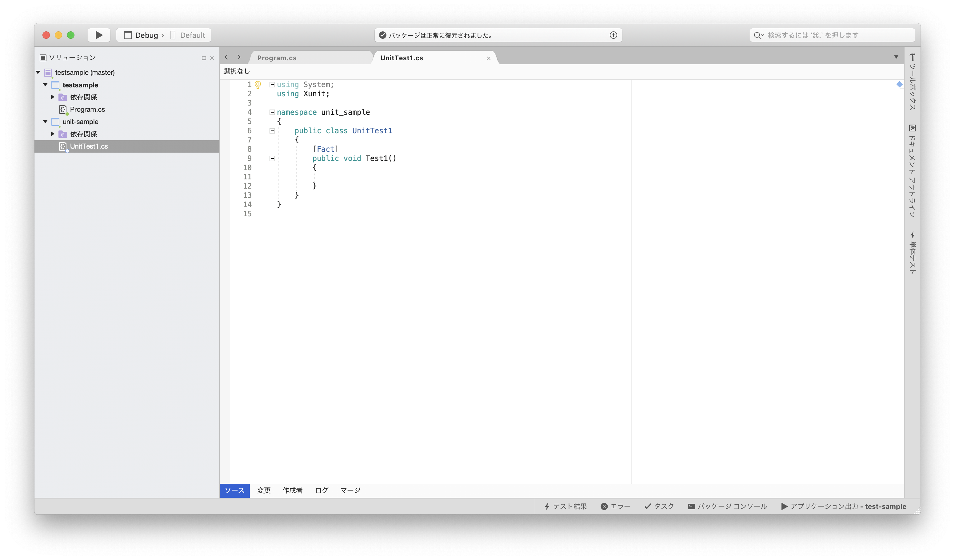Open Test Results pad
Screen dimensions: 955x560
point(565,506)
